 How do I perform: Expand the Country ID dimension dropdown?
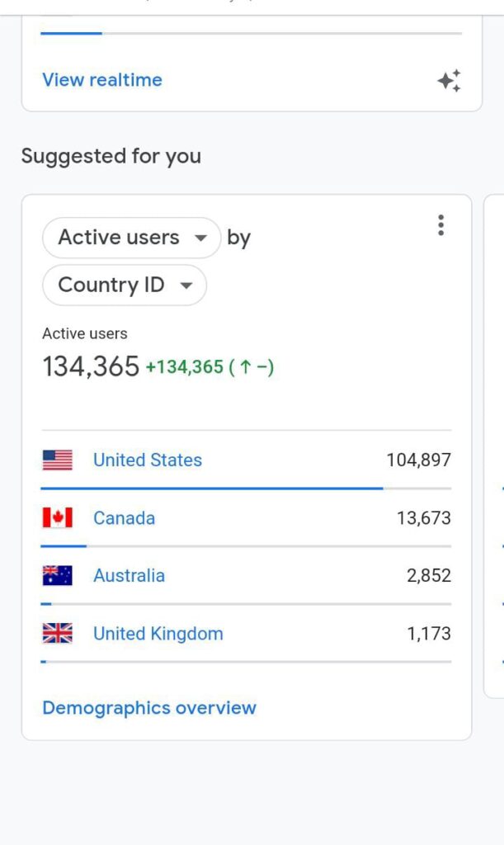(125, 286)
